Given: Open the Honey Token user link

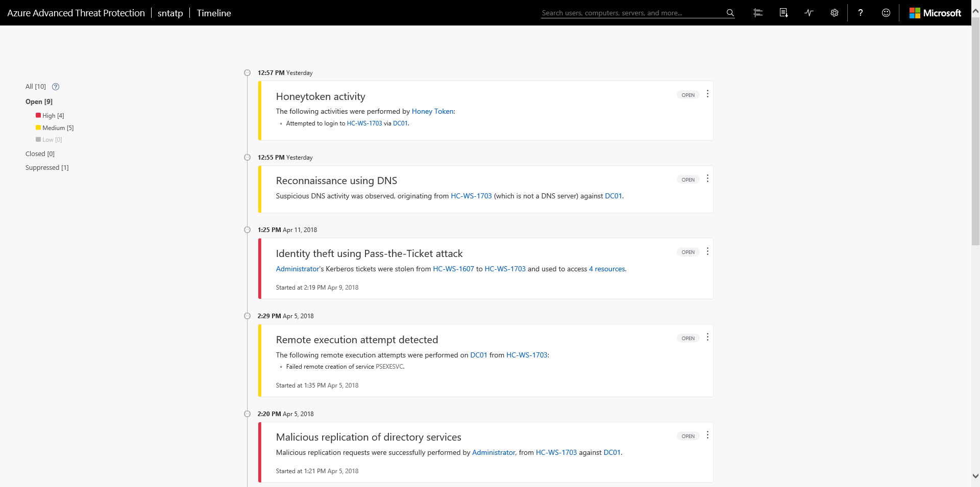Looking at the screenshot, I should click(x=432, y=111).
